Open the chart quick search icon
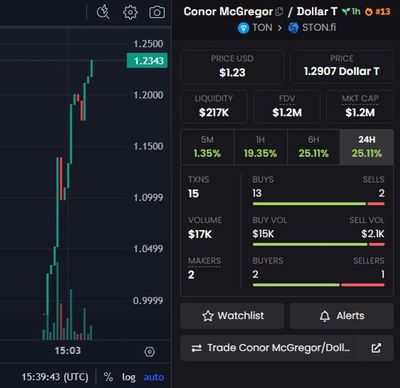Image resolution: width=400 pixels, height=388 pixels. point(103,13)
